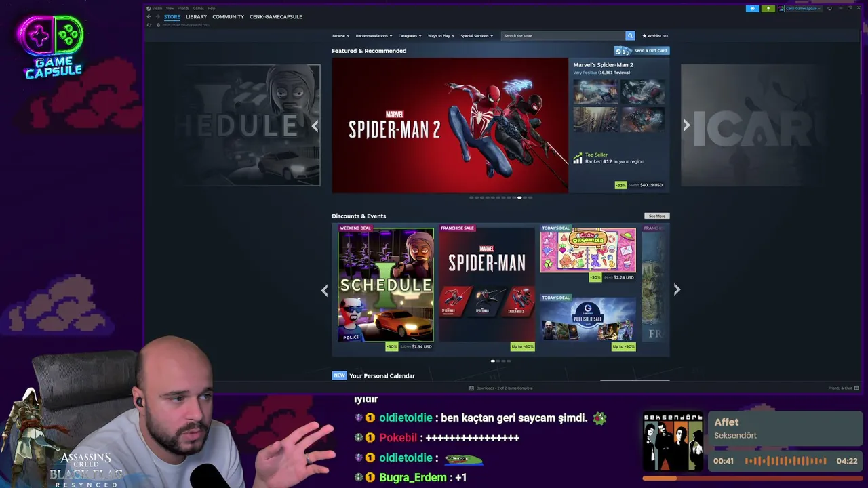Click the Steam back navigation arrow

149,16
